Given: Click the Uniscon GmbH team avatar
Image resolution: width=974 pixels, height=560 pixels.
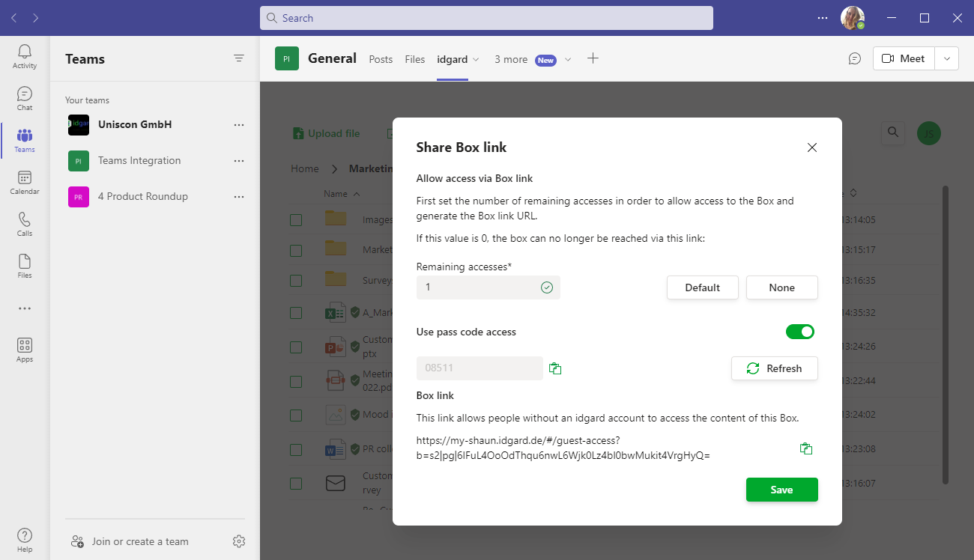Looking at the screenshot, I should 79,125.
